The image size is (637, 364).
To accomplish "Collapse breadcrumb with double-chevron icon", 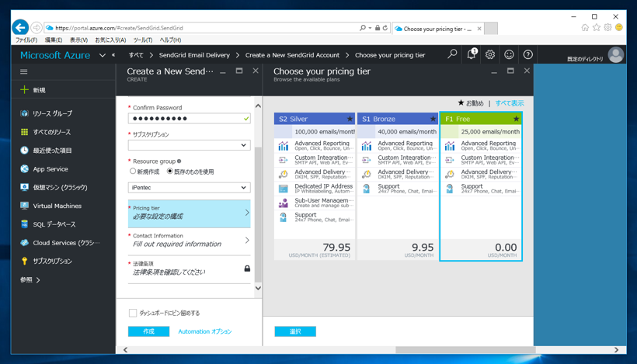I will pyautogui.click(x=113, y=55).
